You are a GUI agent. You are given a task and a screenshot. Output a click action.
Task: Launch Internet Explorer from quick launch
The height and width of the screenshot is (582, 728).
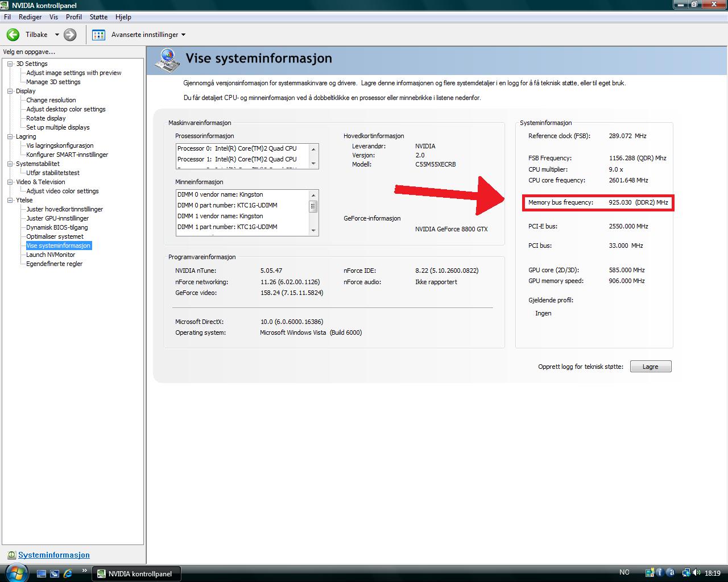(68, 573)
